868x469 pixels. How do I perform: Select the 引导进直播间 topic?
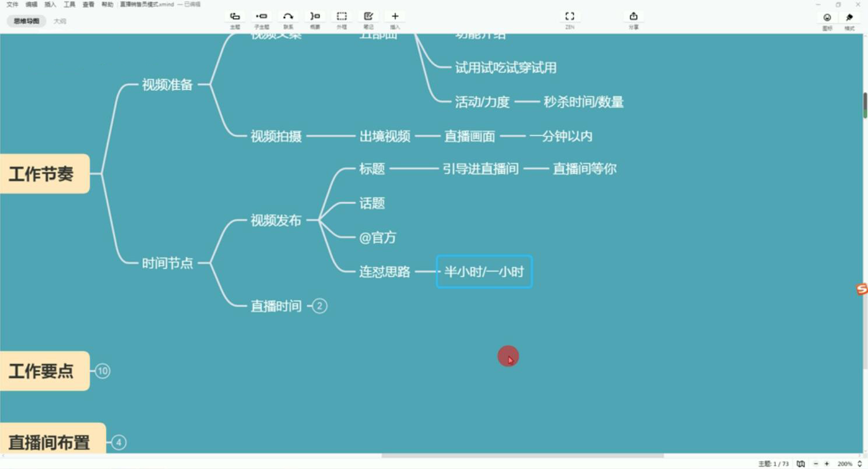pyautogui.click(x=480, y=169)
